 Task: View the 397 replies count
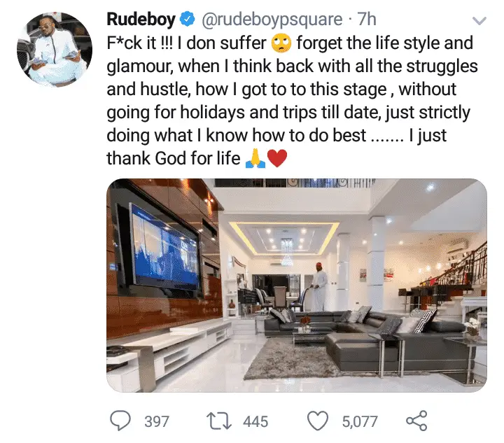157,421
